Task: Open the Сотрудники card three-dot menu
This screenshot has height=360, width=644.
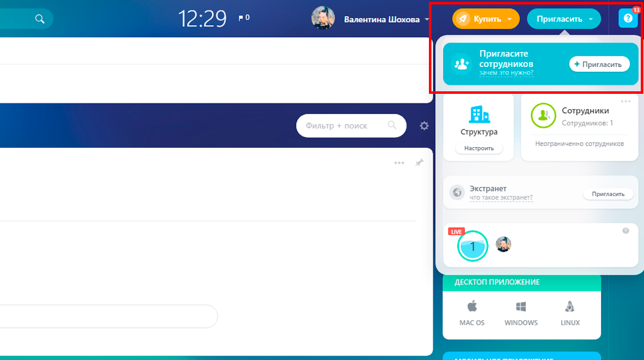Action: pos(625,101)
